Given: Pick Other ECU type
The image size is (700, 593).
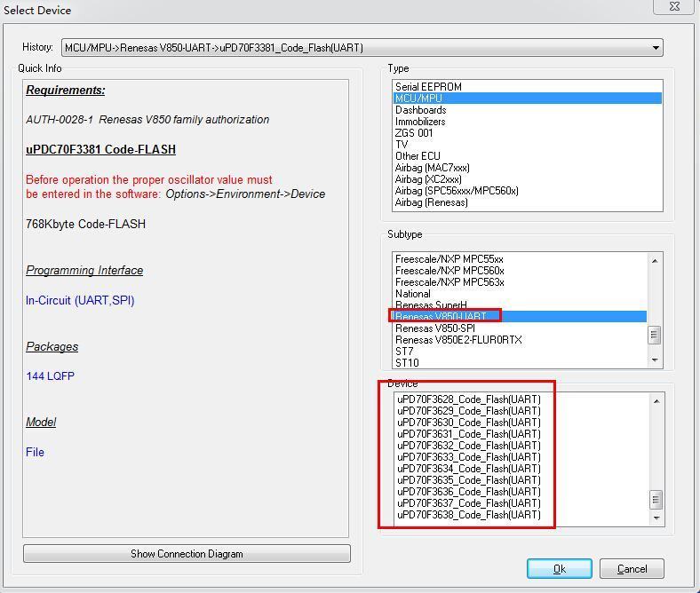Looking at the screenshot, I should 528,156.
